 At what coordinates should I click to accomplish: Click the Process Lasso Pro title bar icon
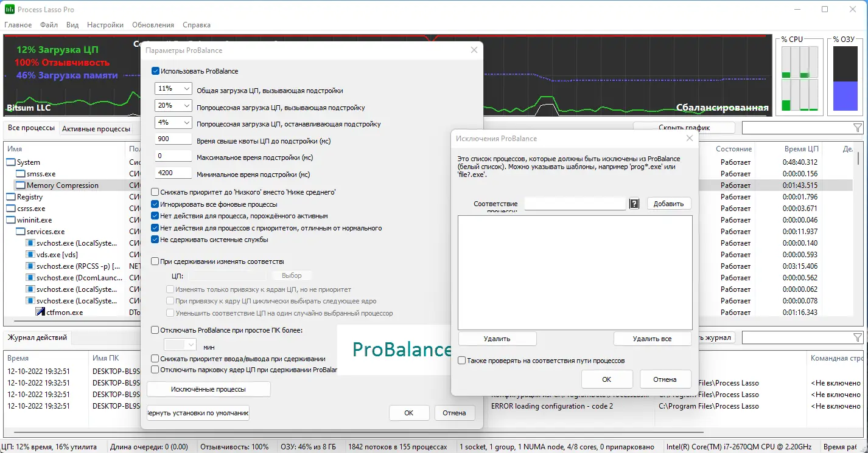10,9
